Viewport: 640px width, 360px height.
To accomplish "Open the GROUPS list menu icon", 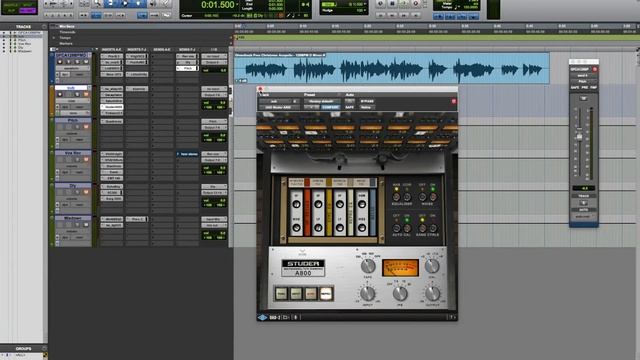I will 44,349.
